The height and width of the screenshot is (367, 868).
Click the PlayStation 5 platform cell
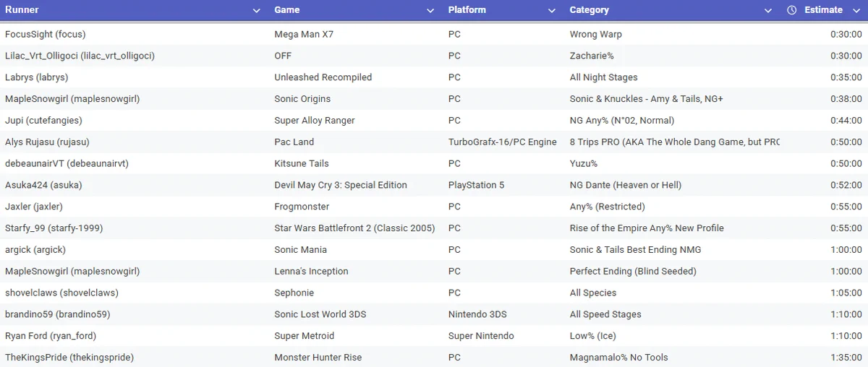point(476,185)
